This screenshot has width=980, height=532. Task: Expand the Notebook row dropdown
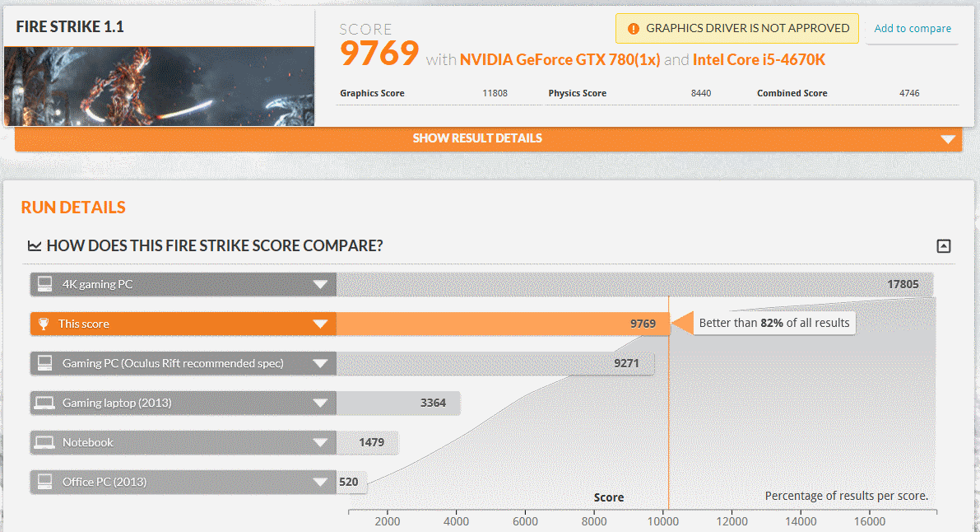tap(320, 442)
